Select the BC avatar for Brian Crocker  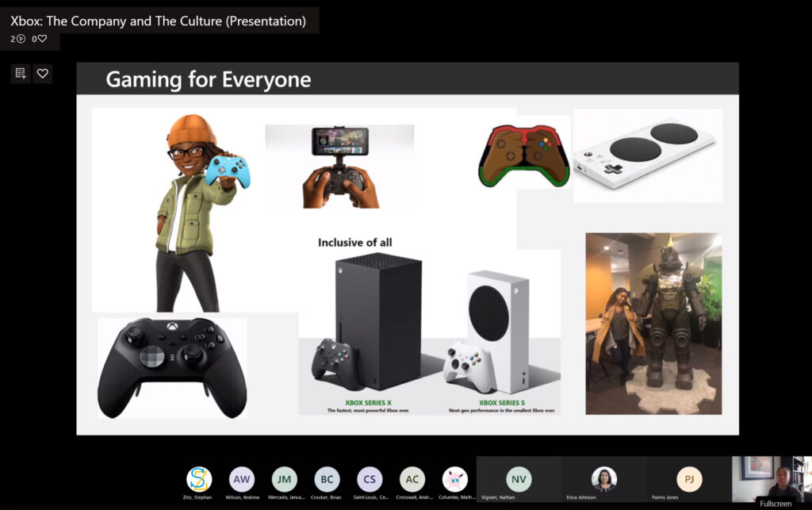click(x=327, y=479)
